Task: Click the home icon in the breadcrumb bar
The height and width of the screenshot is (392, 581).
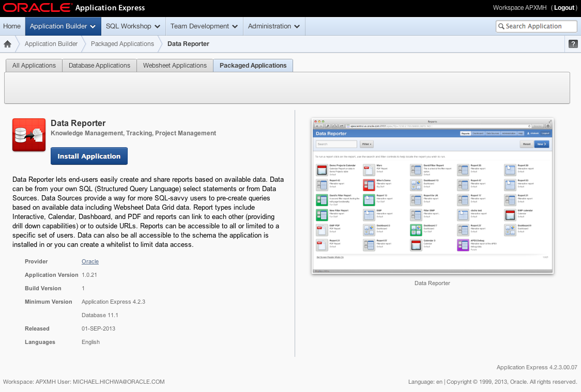Action: point(7,44)
